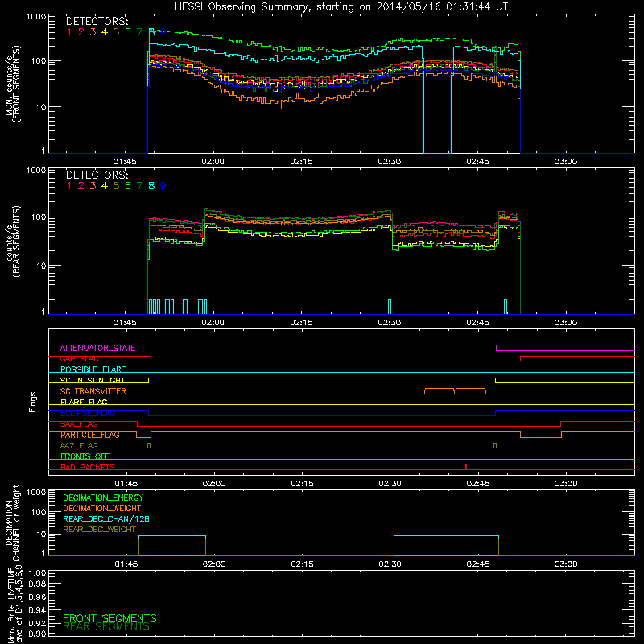Screen dimensions: 644x644
Task: Click the 02:30 time label under the decimation plot
Action: coord(390,564)
